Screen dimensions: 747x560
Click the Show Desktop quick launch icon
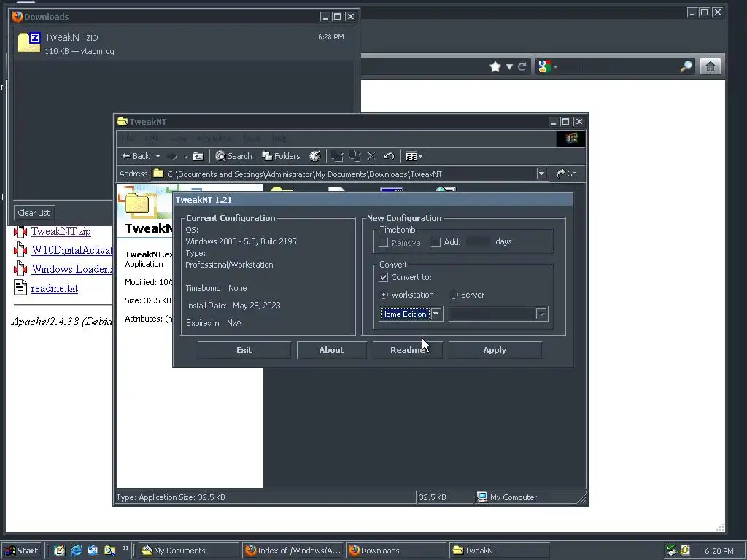click(x=59, y=551)
